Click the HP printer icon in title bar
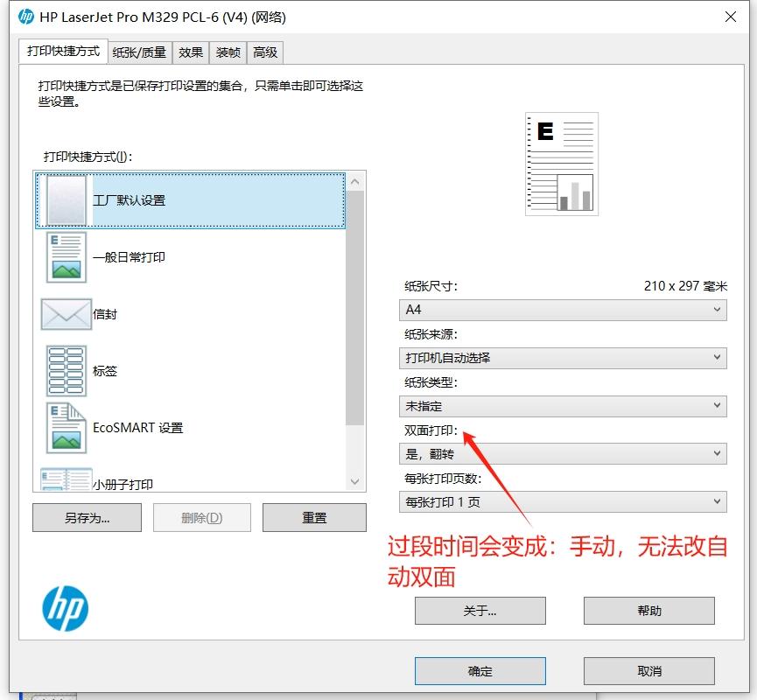The width and height of the screenshot is (757, 700). pos(26,17)
